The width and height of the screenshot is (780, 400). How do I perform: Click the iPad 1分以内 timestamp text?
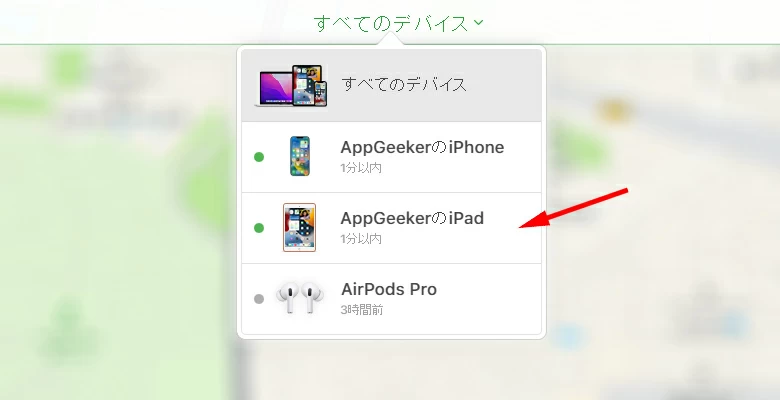[x=361, y=239]
